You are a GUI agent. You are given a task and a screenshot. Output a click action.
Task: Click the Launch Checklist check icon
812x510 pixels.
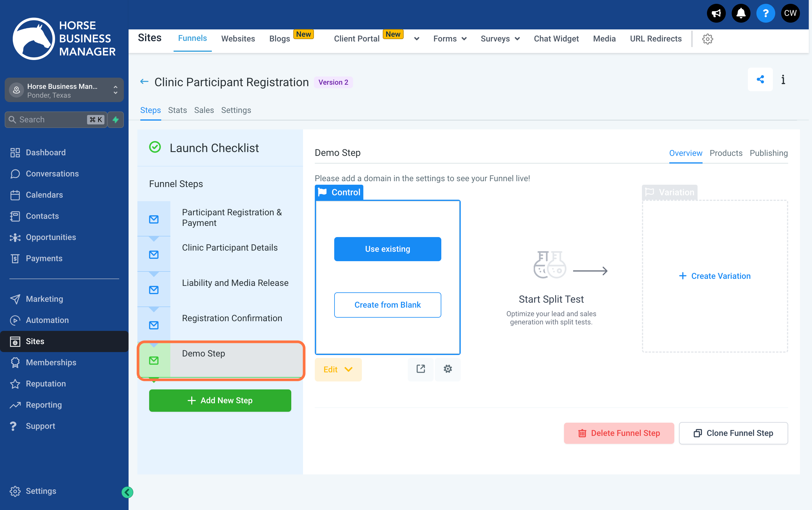(155, 147)
